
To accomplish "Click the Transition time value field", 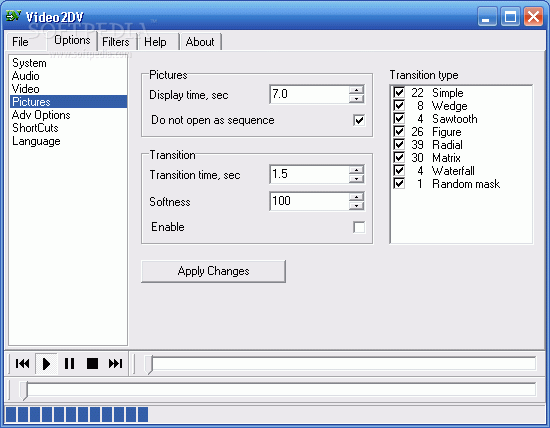I will (x=309, y=174).
